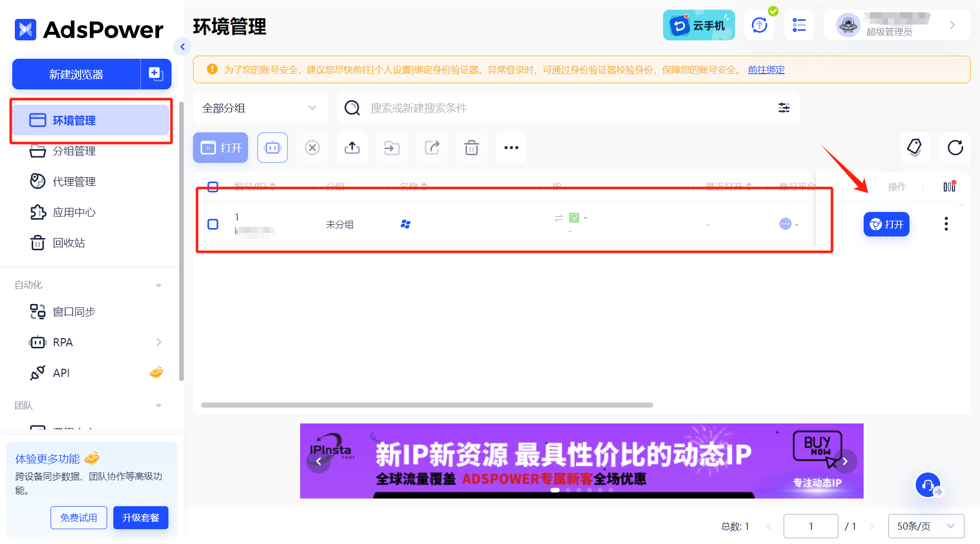
Task: Refresh the environment list
Action: [955, 148]
